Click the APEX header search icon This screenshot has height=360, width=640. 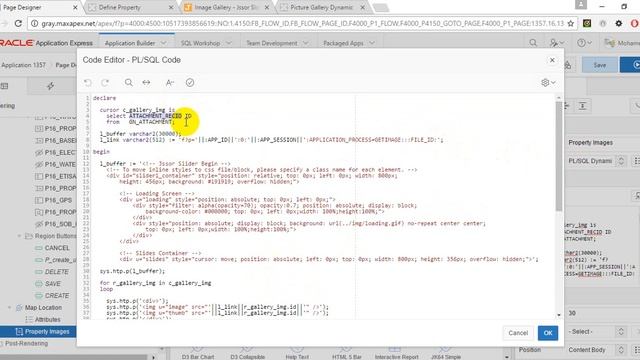533,42
